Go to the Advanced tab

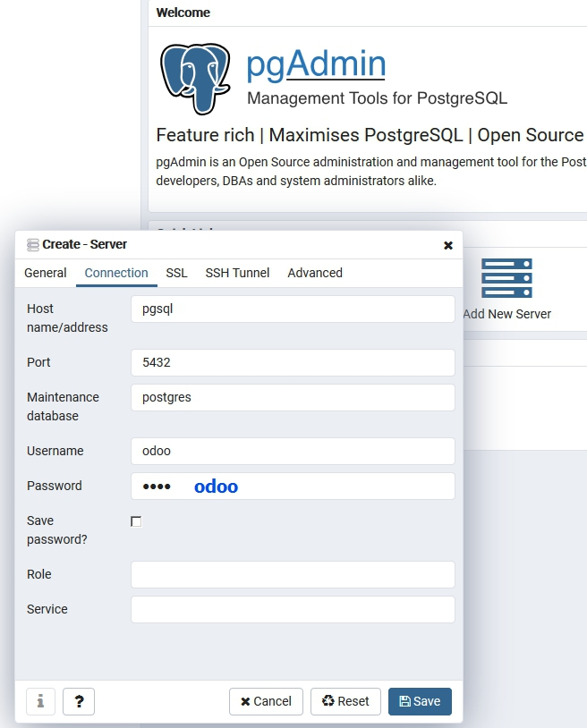(x=315, y=273)
